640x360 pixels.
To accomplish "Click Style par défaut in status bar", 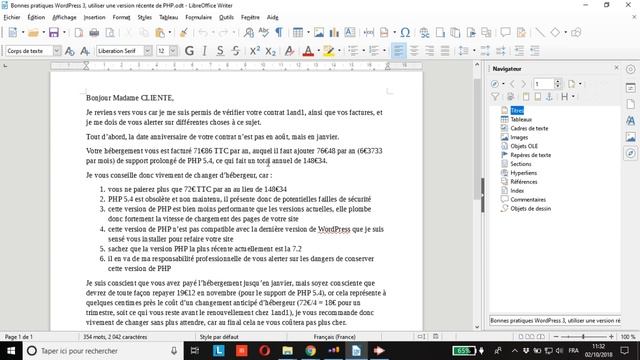I will point(219,337).
